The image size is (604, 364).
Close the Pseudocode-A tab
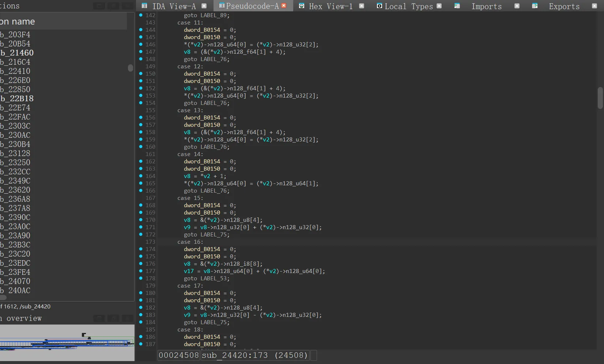[284, 6]
